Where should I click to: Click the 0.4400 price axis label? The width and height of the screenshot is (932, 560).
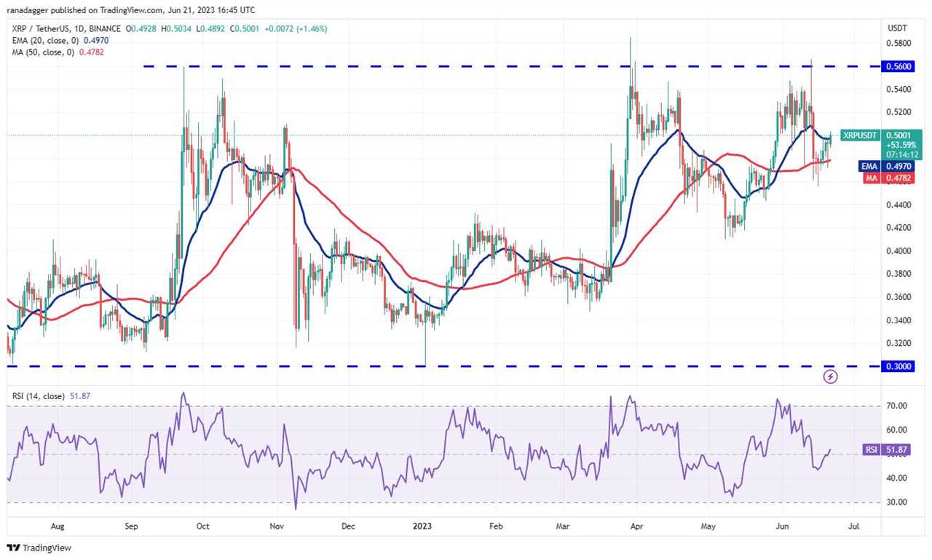tap(899, 205)
